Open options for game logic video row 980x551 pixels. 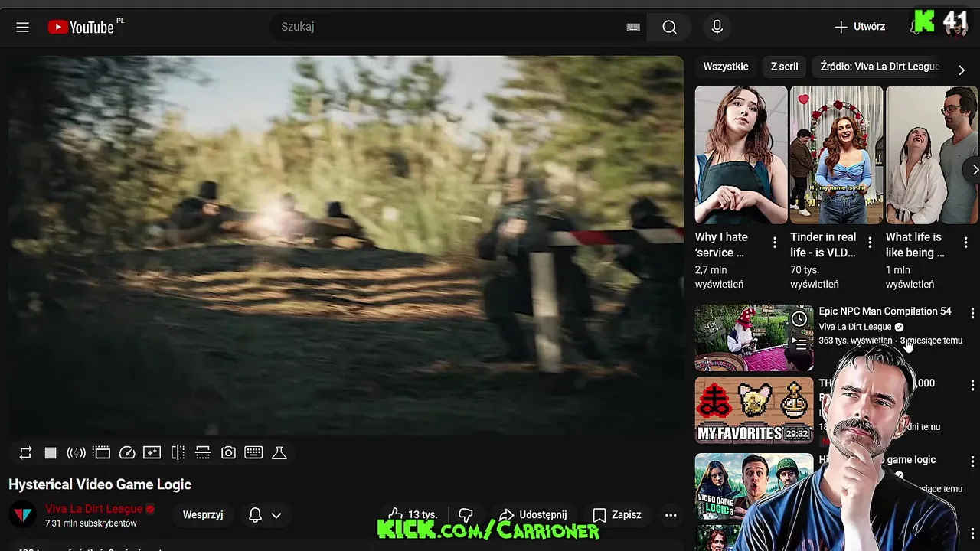pyautogui.click(x=972, y=462)
